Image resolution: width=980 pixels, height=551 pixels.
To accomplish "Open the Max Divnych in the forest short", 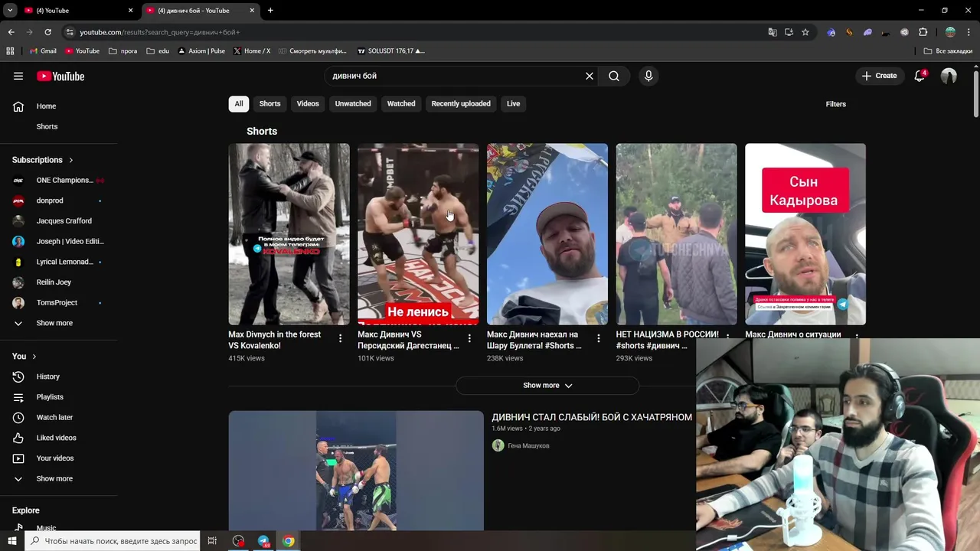I will point(289,234).
